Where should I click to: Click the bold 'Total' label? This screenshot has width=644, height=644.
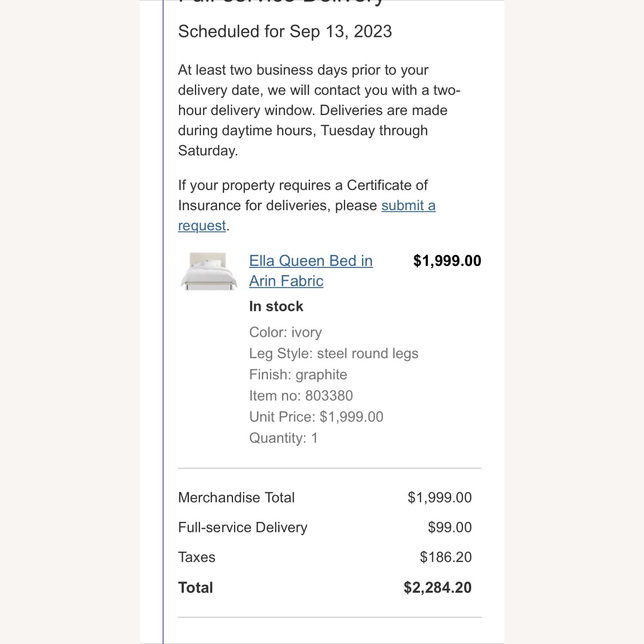(195, 588)
